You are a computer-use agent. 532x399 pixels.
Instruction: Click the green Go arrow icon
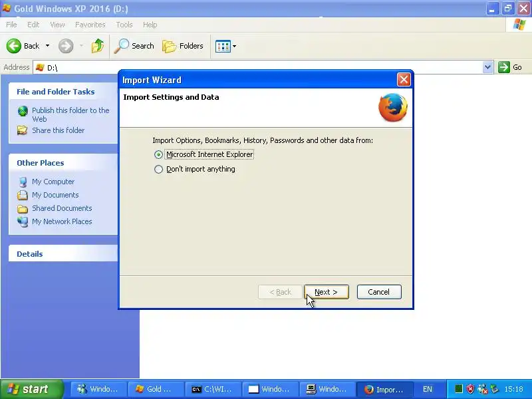point(504,67)
